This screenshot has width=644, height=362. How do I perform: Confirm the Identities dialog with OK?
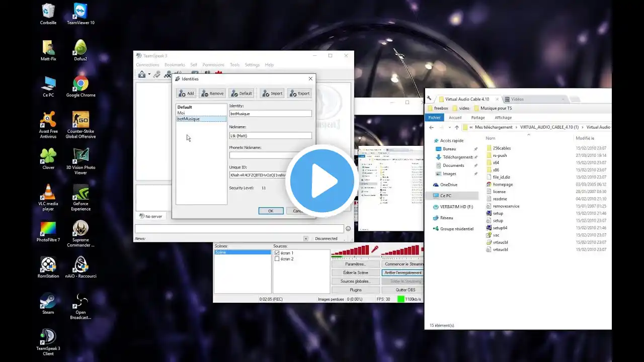tap(271, 211)
